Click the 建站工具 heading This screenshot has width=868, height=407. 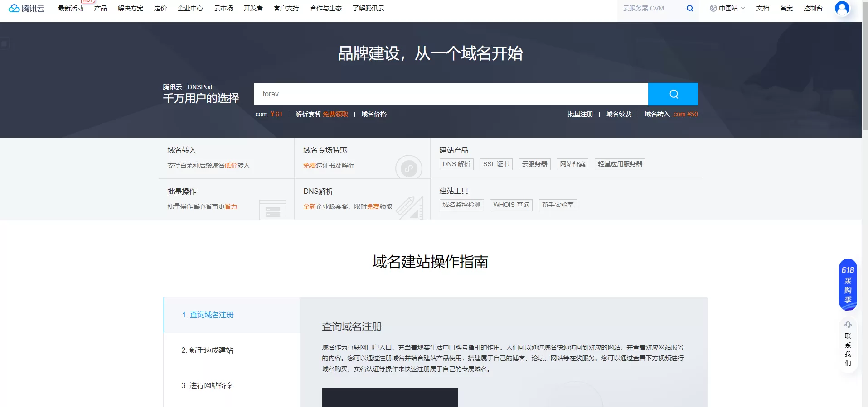pyautogui.click(x=454, y=191)
